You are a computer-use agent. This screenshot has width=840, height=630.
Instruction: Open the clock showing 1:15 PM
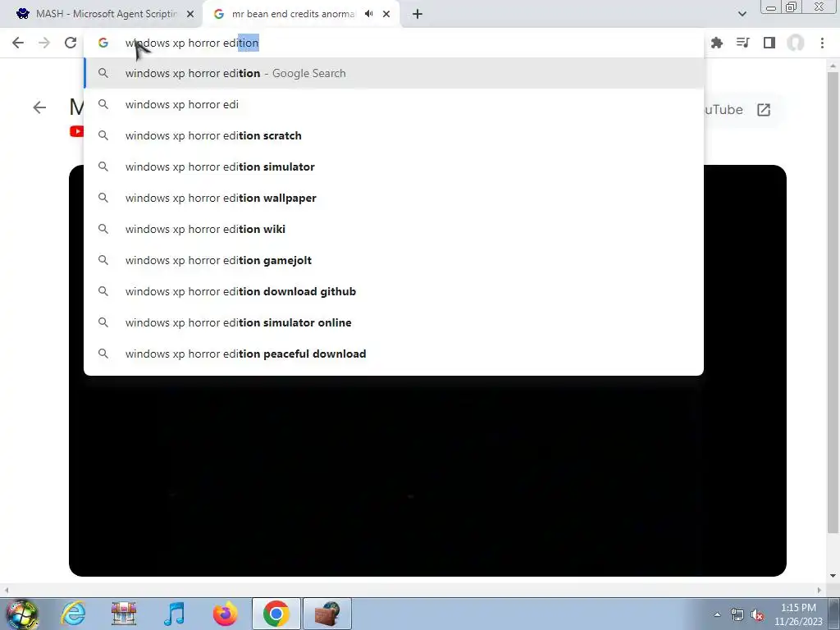tap(798, 614)
